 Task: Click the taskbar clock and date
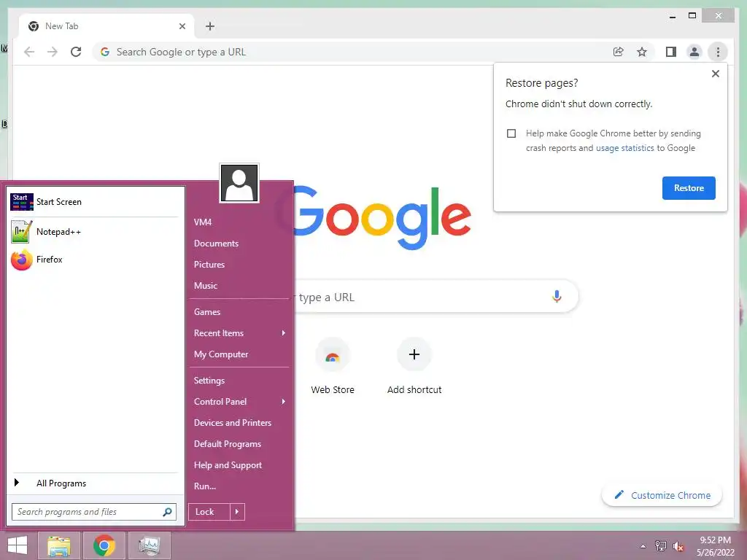pos(715,546)
